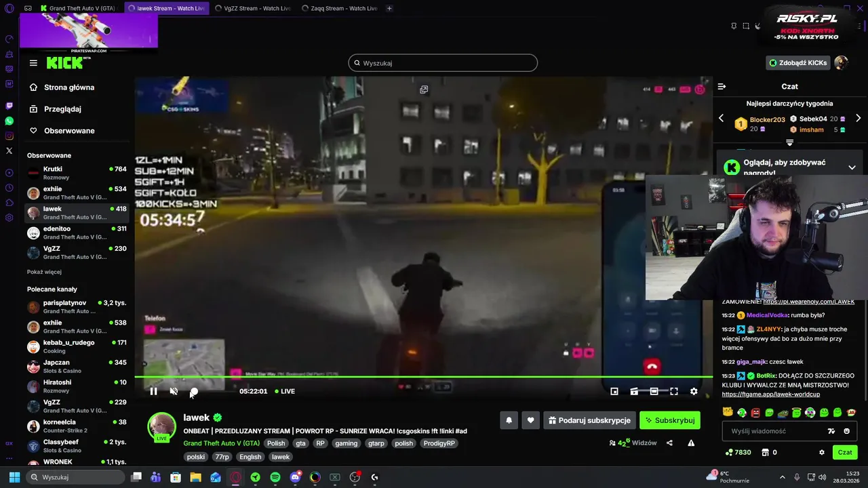Toggle notification bell for lawek
This screenshot has width=868, height=488.
(509, 420)
